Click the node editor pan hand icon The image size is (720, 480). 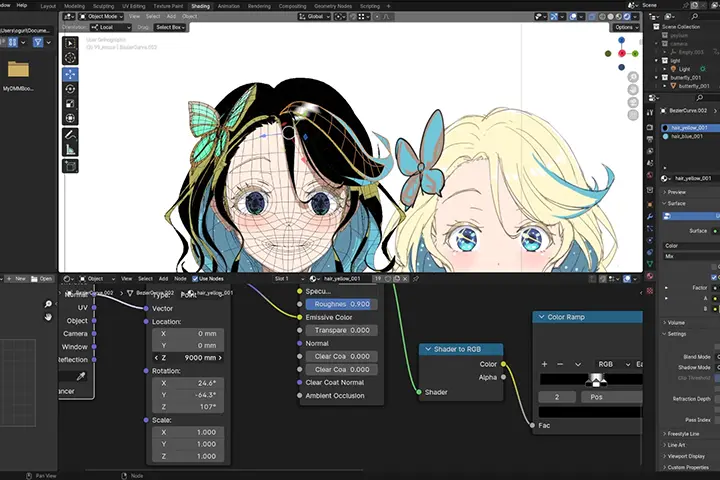48,317
